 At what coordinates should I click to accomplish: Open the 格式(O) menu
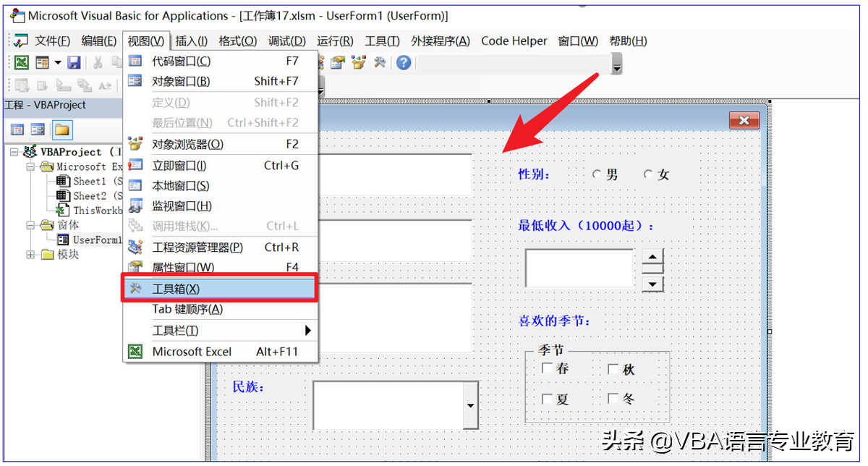click(237, 41)
